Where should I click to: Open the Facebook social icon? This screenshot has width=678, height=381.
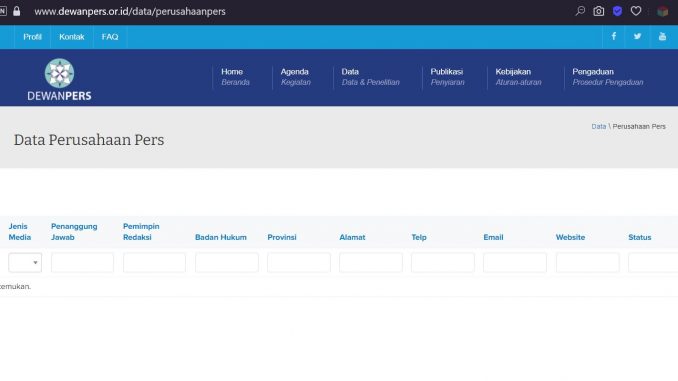[614, 36]
